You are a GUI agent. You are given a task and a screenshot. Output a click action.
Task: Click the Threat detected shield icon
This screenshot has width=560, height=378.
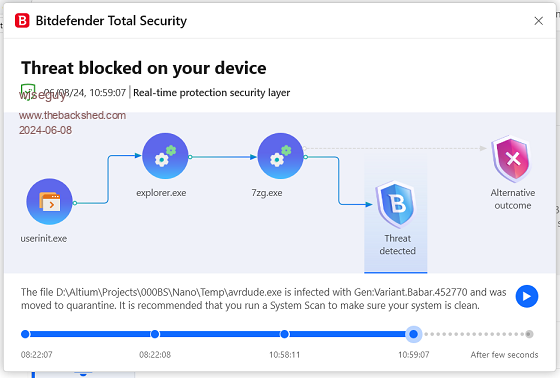396,204
